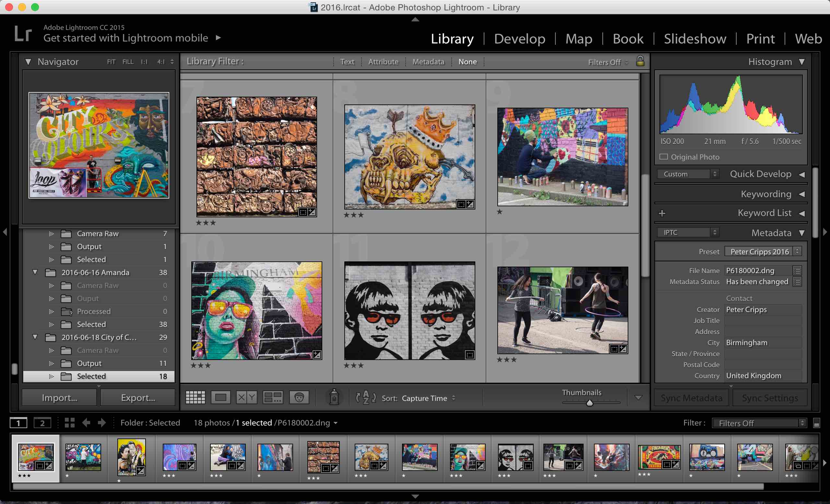Open the Slideshow module
830x504 pixels.
[x=694, y=38]
